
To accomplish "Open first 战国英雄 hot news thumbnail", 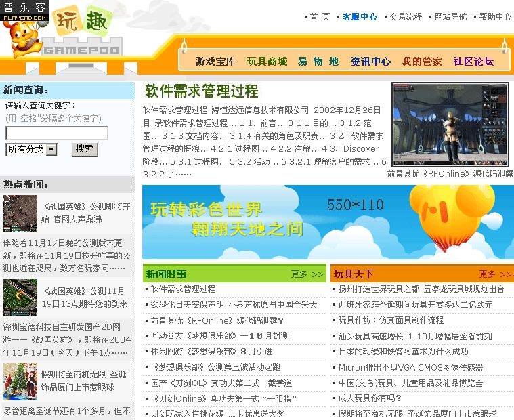I will click(x=20, y=213).
